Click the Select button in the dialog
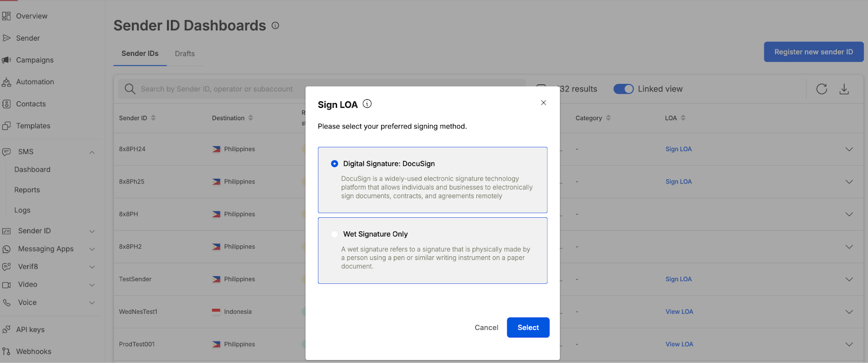The height and width of the screenshot is (363, 868). 528,327
